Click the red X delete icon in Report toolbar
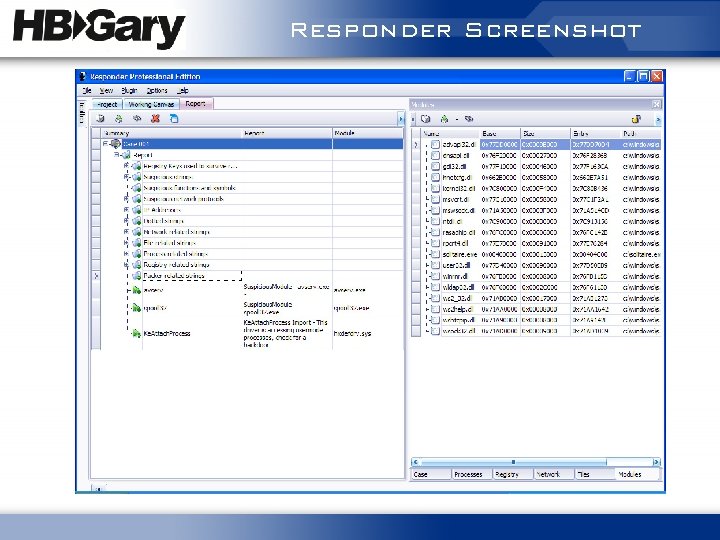 point(155,118)
